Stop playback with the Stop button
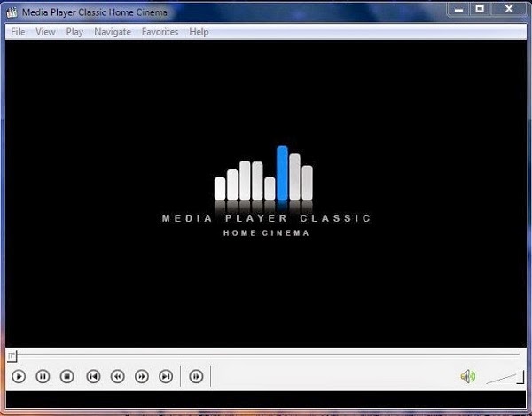532x416 pixels. 66,376
